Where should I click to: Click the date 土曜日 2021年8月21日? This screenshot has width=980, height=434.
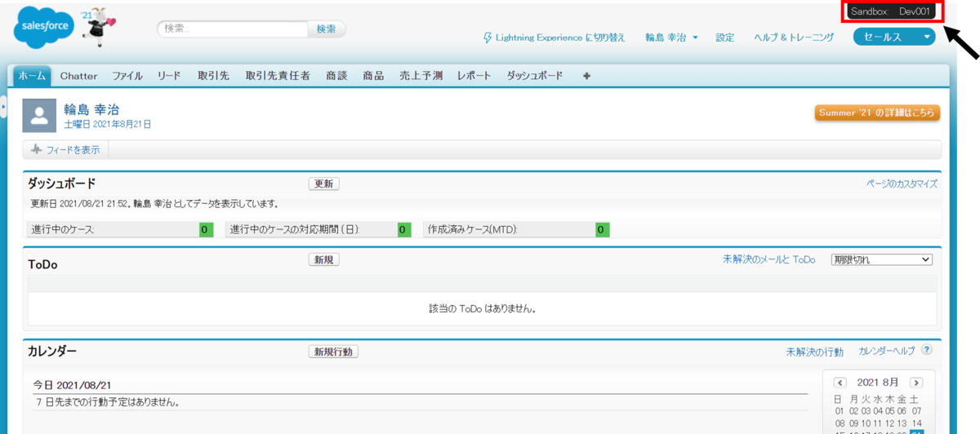(108, 125)
